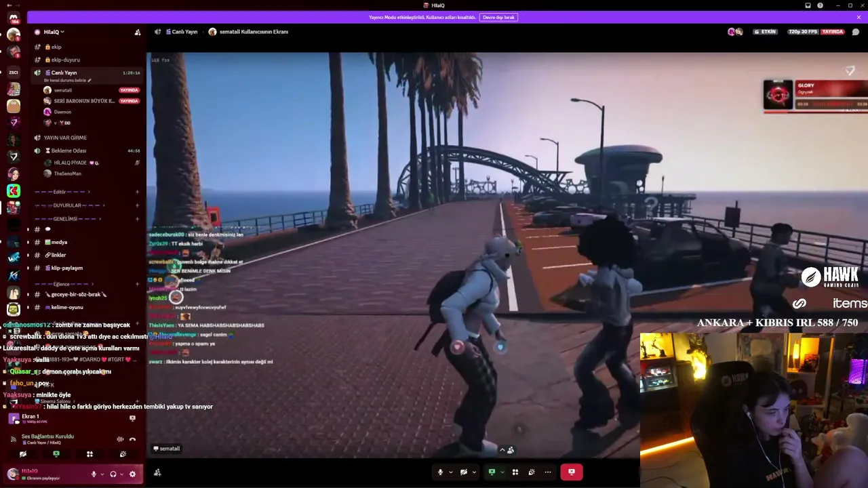
Task: Open the help question mark icon
Action: (x=821, y=5)
